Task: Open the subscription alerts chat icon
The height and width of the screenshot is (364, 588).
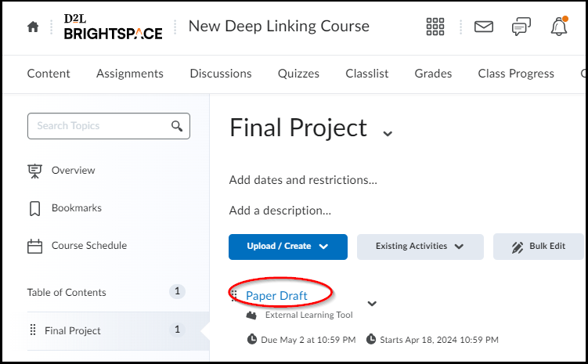Action: point(521,27)
